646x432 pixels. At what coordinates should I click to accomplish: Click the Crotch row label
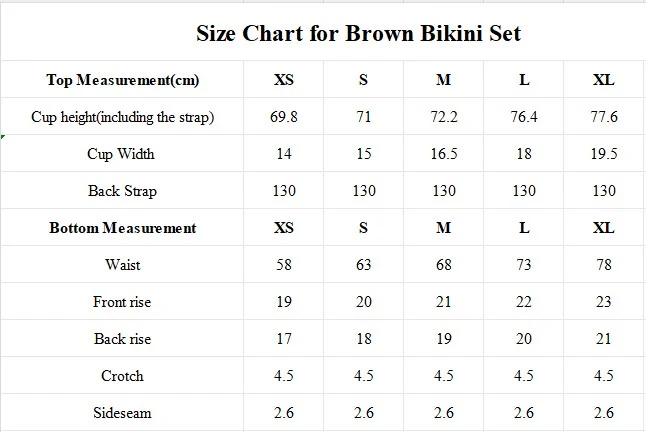click(x=122, y=376)
